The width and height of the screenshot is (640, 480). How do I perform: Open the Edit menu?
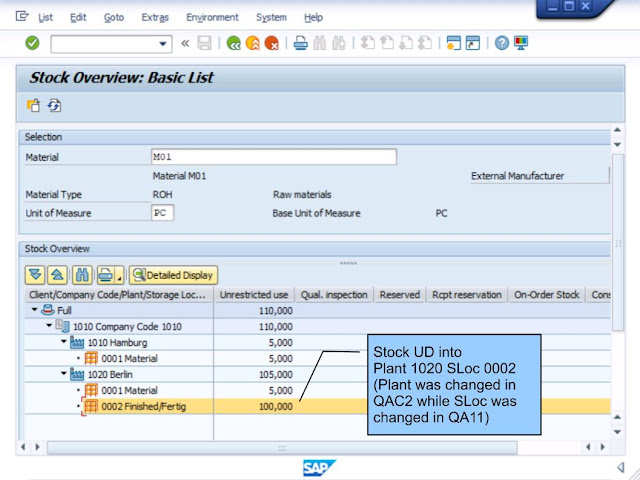(x=78, y=18)
